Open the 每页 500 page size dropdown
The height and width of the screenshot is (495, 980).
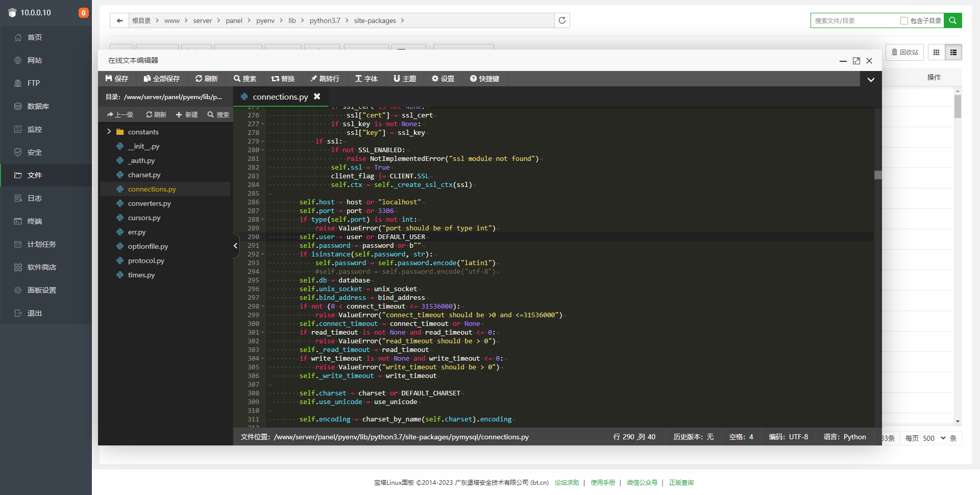coord(934,438)
